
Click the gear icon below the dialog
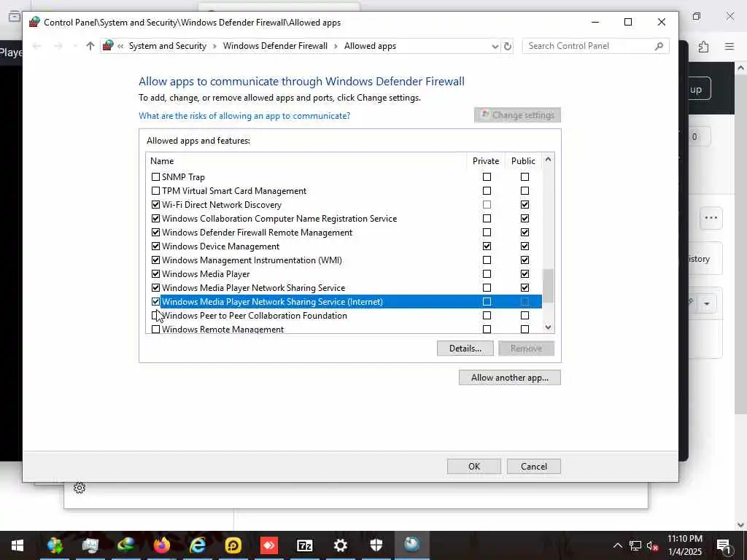(x=80, y=488)
